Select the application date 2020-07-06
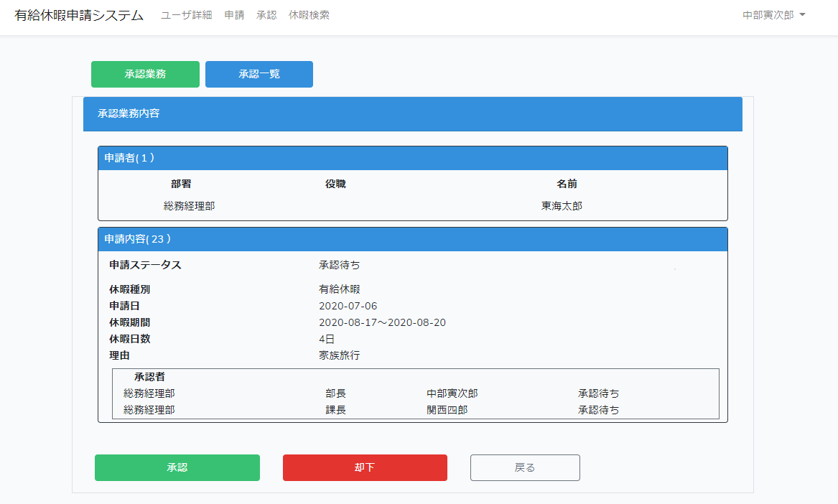Screen dimensions: 838x504 pos(348,307)
